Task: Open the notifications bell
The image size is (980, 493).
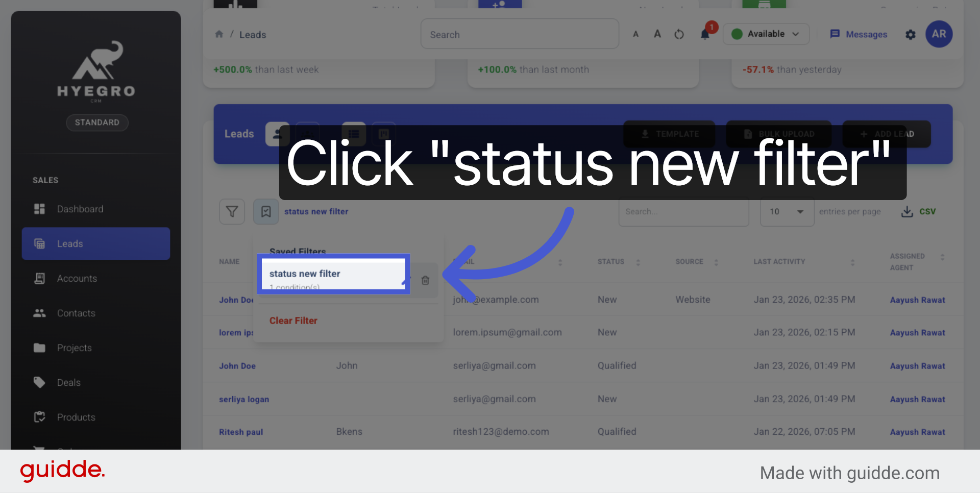Action: pos(705,34)
